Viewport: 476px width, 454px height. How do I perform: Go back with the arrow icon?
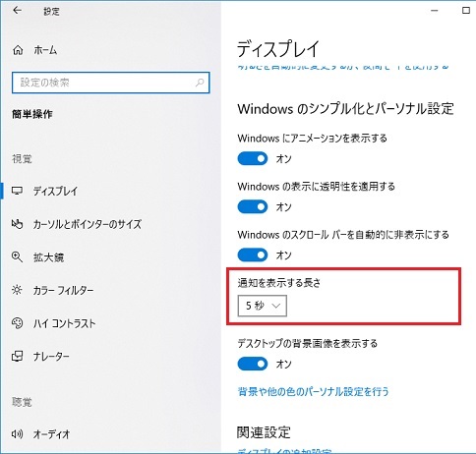click(17, 11)
